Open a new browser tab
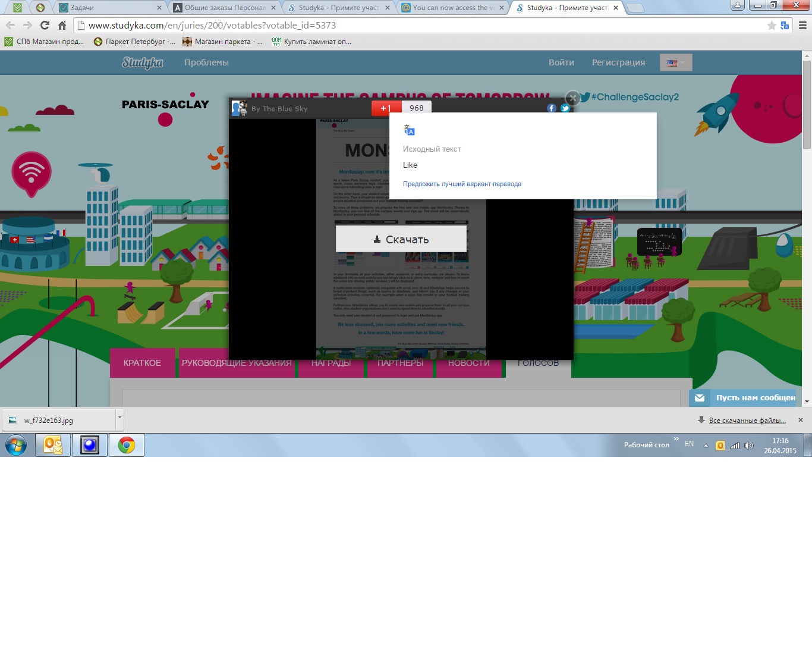The width and height of the screenshot is (812, 671). point(635,8)
